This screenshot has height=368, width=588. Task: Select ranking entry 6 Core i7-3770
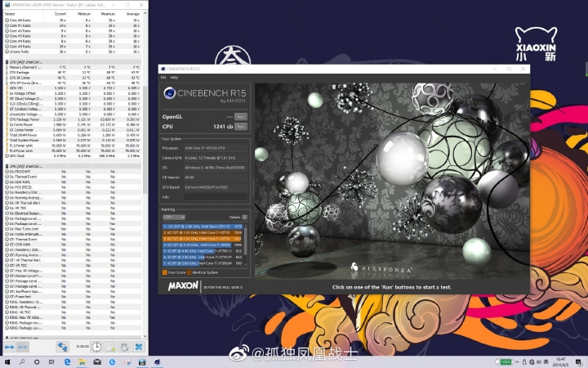[x=203, y=258]
